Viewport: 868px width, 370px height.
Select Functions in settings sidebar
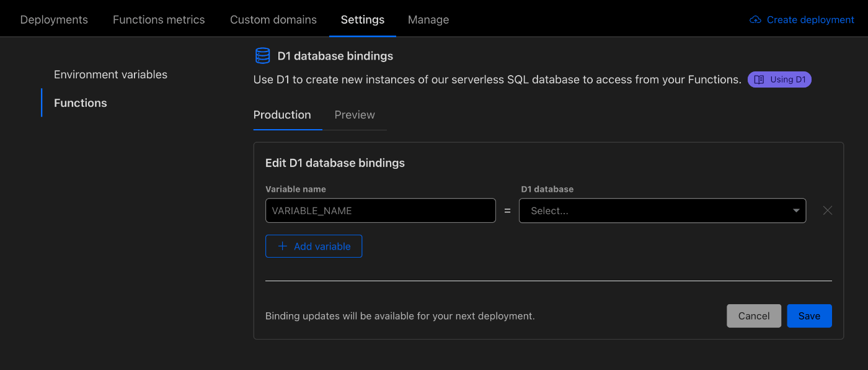tap(81, 103)
